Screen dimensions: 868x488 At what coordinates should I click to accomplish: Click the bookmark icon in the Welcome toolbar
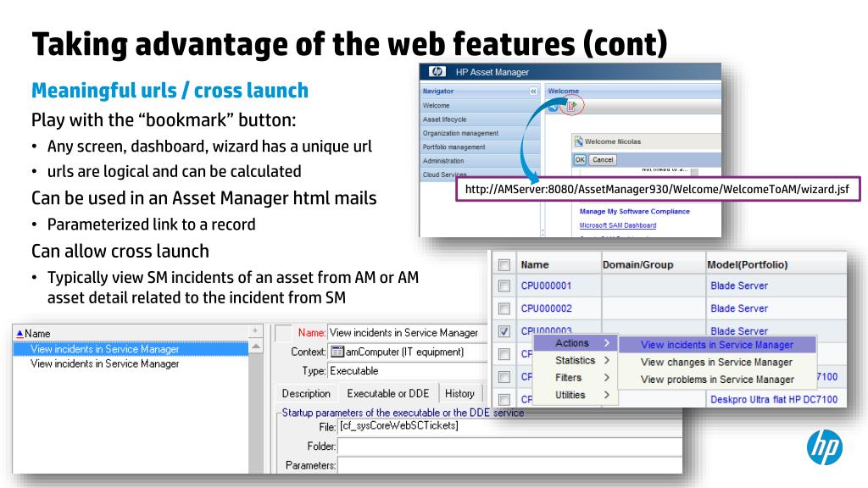point(572,106)
